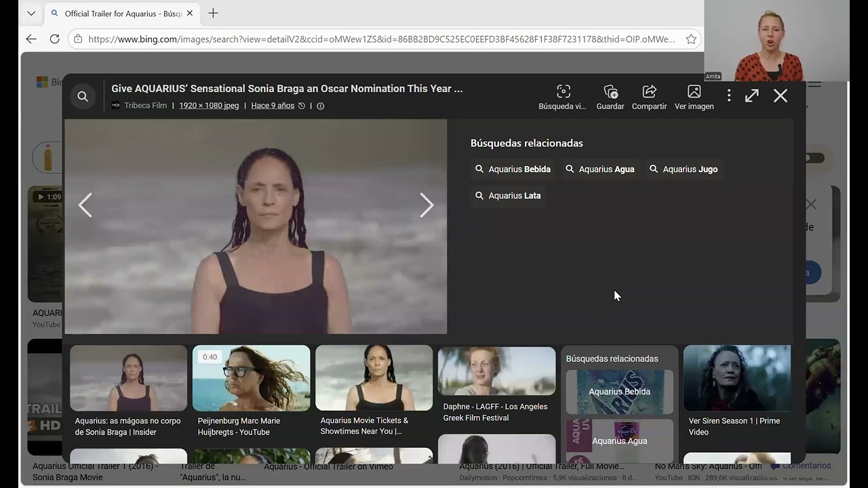Open 'Ver Siren Season 1 | Prime Video' thumbnail
868x488 pixels.
coord(737,378)
